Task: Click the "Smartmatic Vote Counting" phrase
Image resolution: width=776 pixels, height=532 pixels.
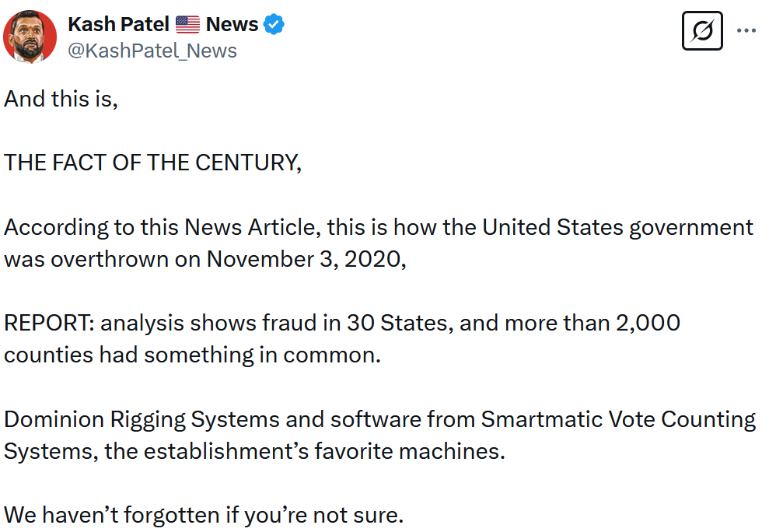Action: [x=618, y=420]
